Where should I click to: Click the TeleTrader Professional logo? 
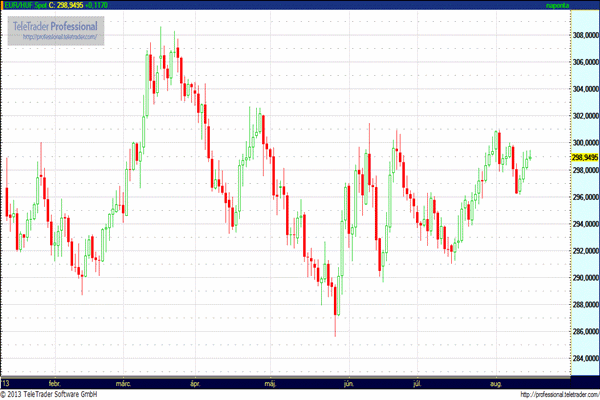coord(62,24)
